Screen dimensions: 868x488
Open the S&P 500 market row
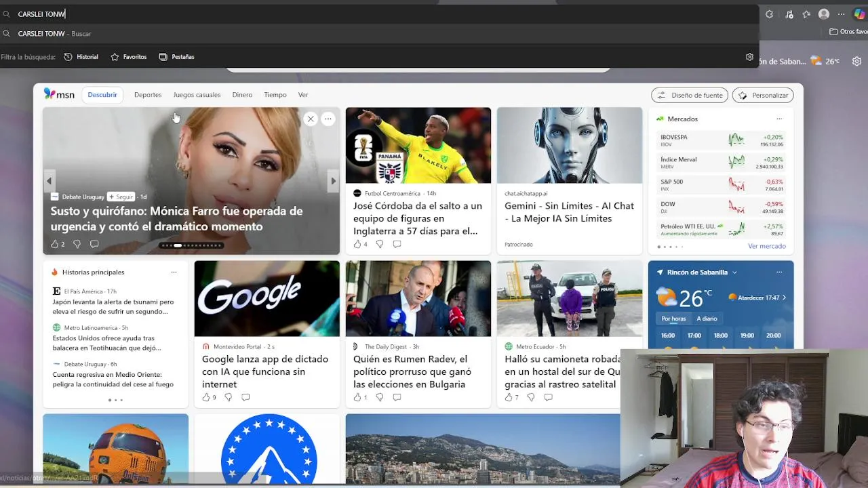pos(722,185)
